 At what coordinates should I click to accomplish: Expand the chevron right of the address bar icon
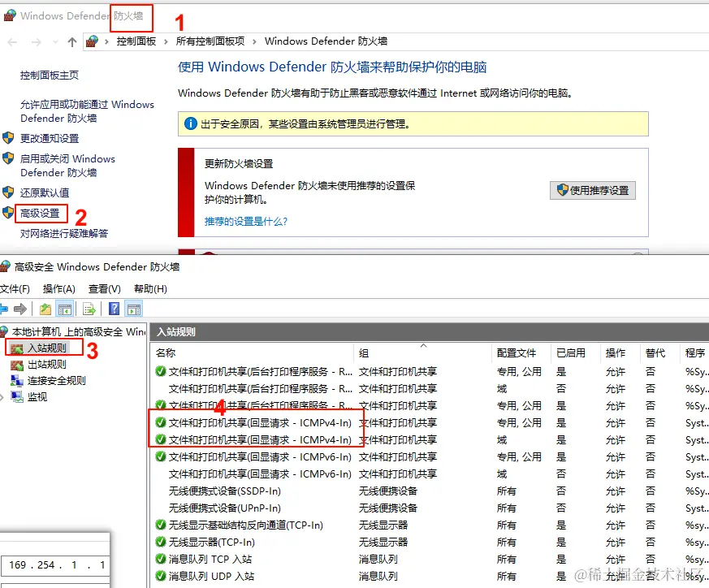coord(106,41)
